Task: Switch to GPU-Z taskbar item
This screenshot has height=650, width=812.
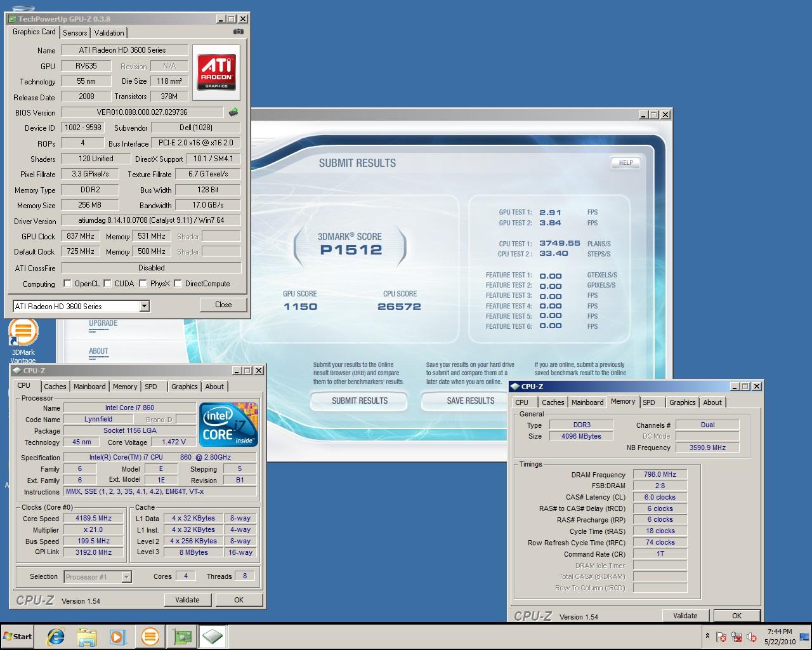Action: coord(183,637)
